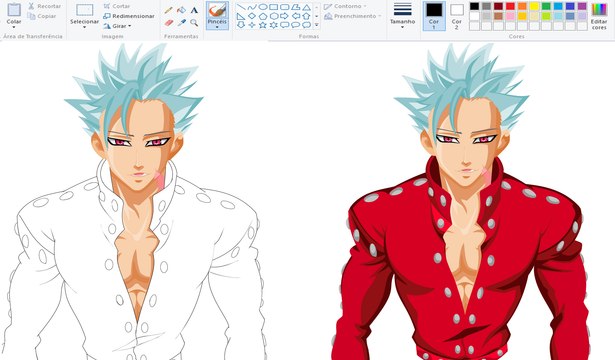Pick the red palette swatch
The height and width of the screenshot is (360, 615).
(x=510, y=6)
